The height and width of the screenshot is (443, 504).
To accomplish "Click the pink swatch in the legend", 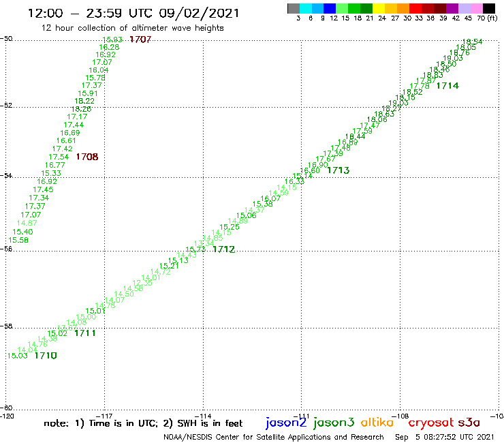I will [476, 8].
